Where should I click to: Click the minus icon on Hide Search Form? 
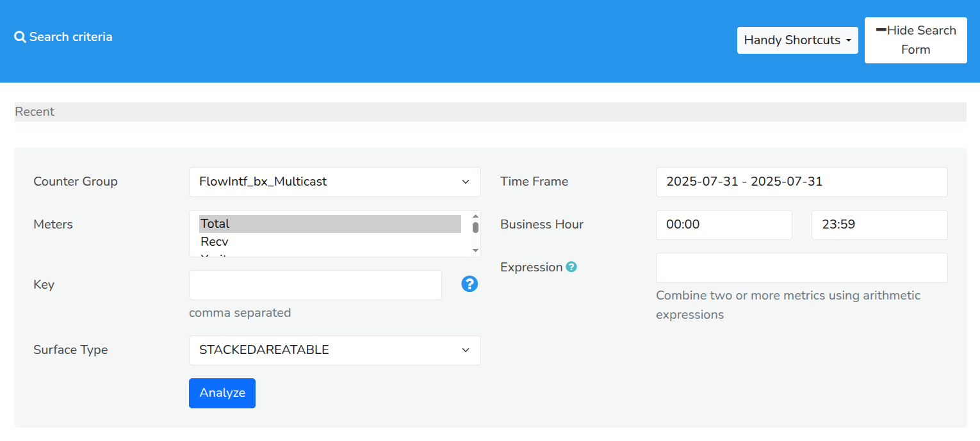[881, 30]
